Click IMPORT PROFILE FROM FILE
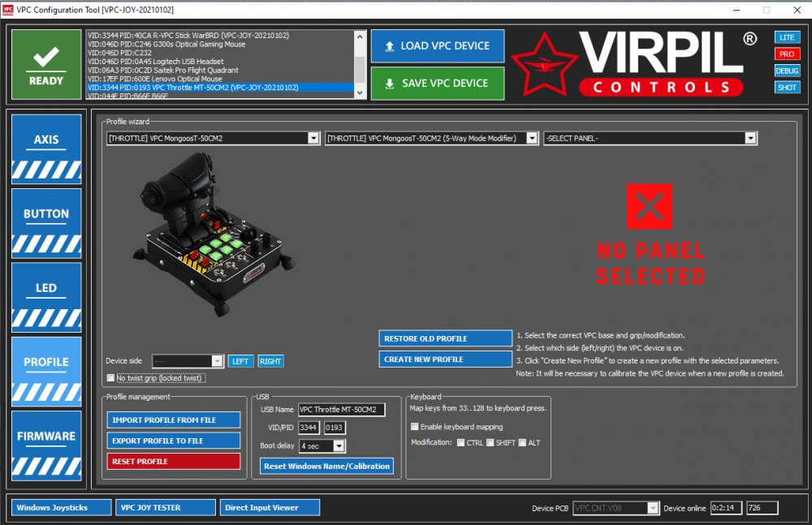 174,420
